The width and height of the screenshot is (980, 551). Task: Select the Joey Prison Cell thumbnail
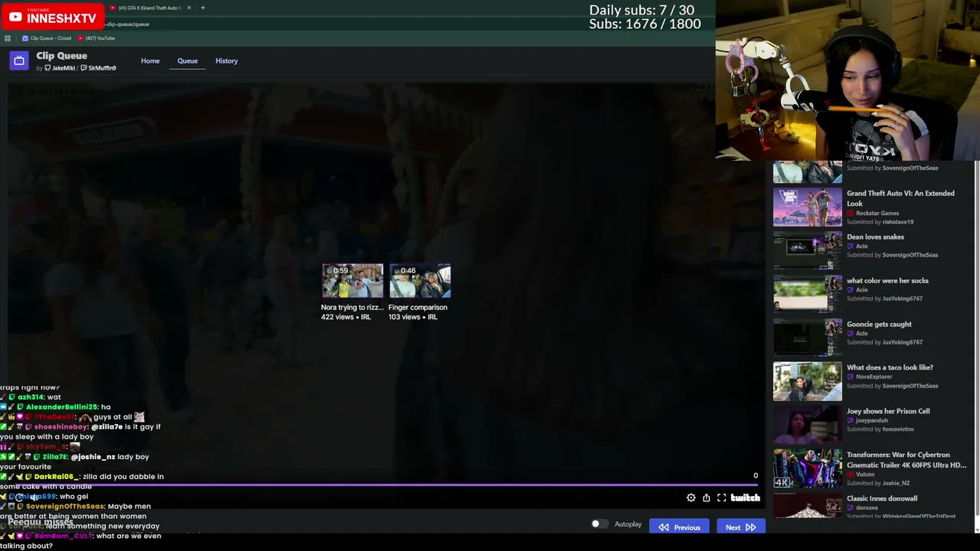click(x=807, y=425)
